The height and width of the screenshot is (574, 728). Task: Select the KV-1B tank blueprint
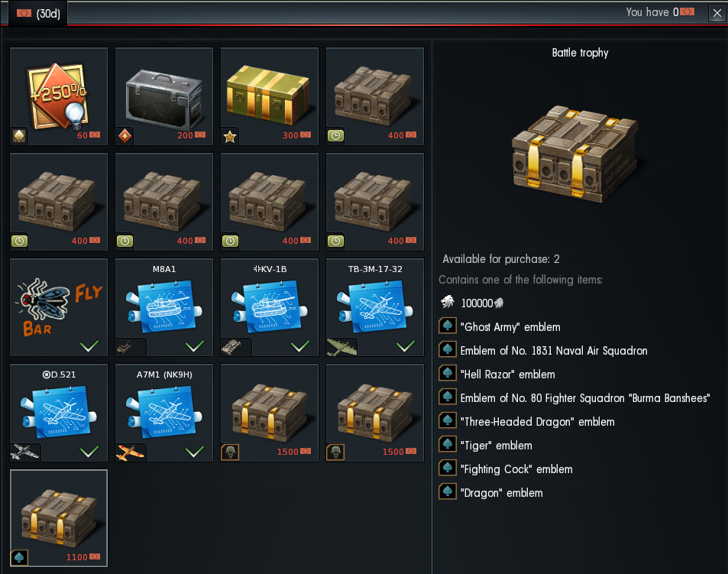click(270, 307)
